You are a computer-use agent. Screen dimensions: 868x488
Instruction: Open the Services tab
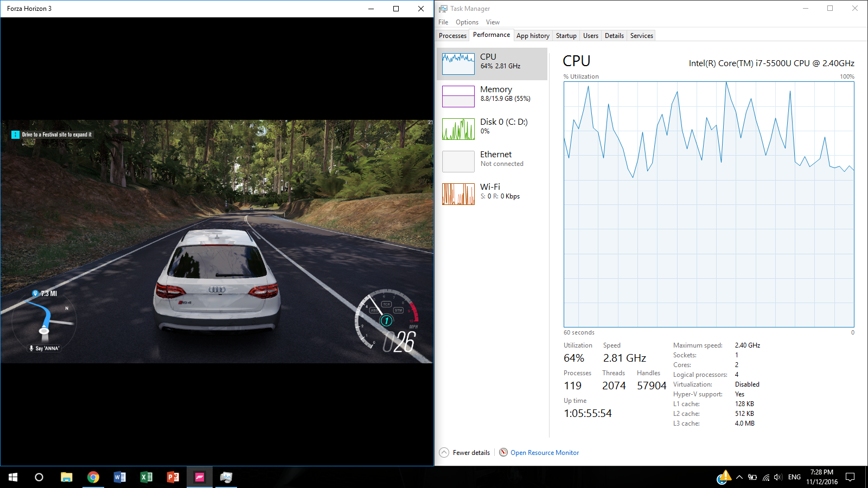(x=641, y=36)
